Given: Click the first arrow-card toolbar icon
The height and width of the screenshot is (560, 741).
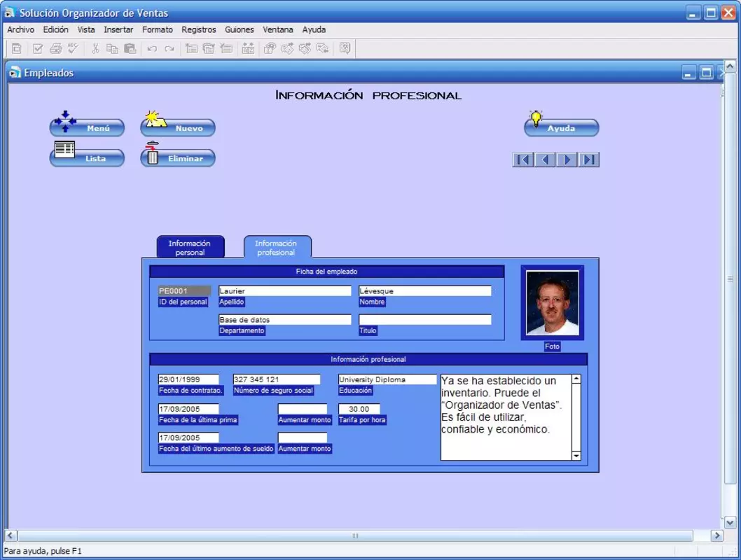Looking at the screenshot, I should point(287,48).
